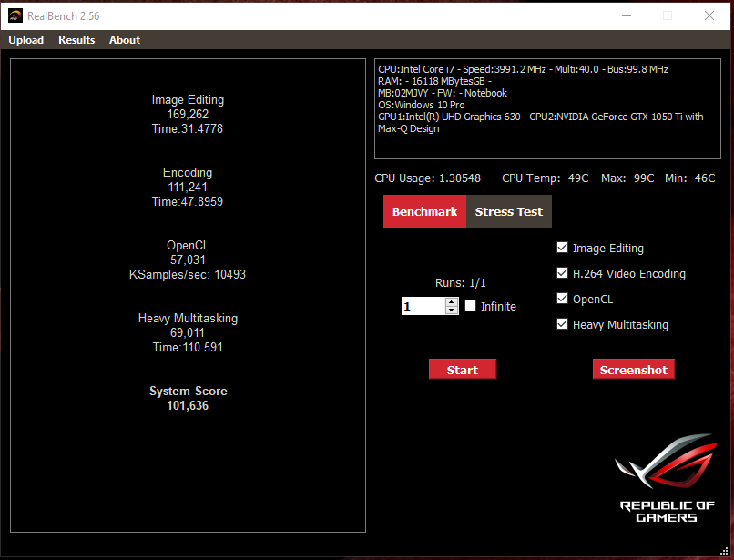
Task: Click the window resize grip at bottom corner
Action: (724, 551)
